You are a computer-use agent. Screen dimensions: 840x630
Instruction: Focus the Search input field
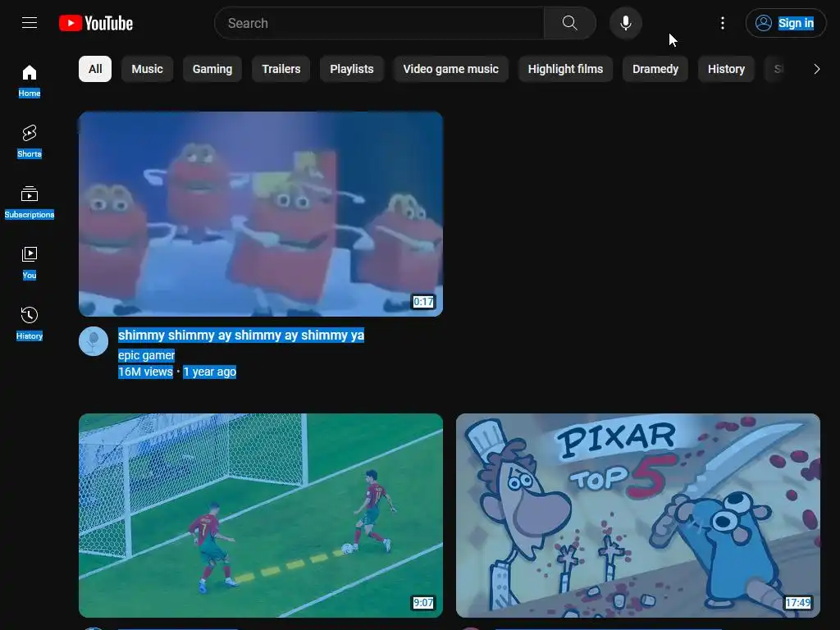click(x=379, y=23)
